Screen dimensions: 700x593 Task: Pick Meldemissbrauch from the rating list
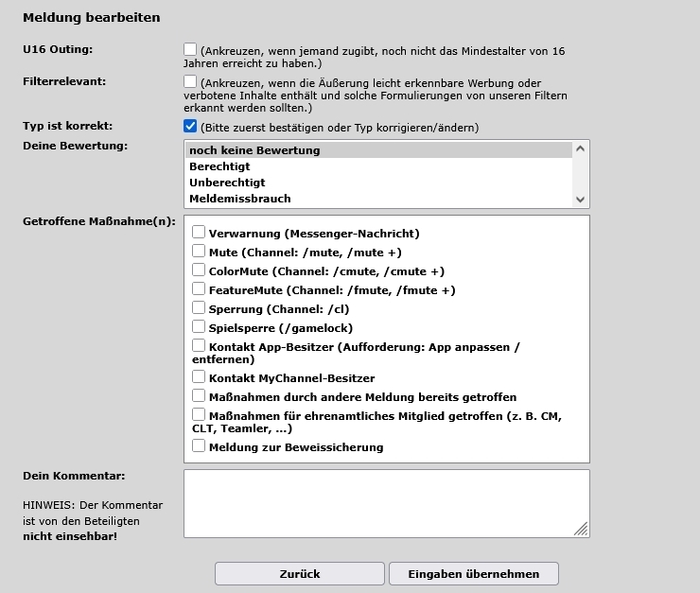click(378, 199)
